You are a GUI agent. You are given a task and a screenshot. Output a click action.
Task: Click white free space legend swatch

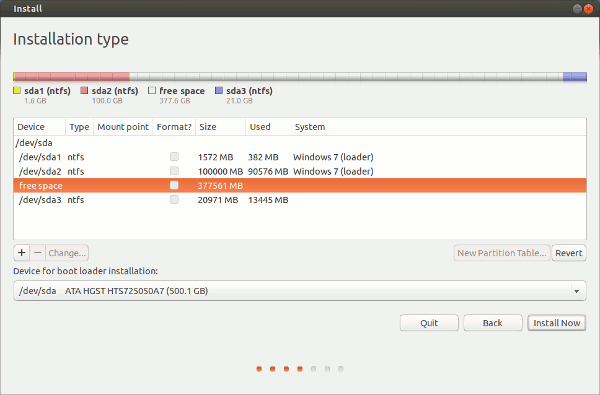point(152,90)
